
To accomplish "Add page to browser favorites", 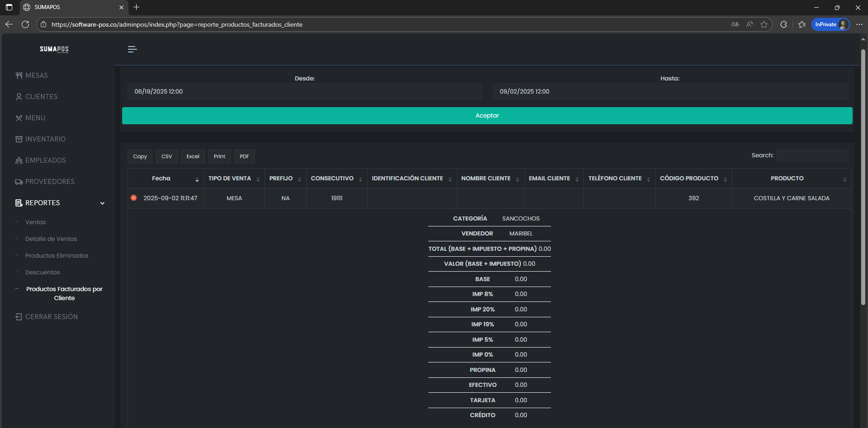I will pyautogui.click(x=764, y=24).
